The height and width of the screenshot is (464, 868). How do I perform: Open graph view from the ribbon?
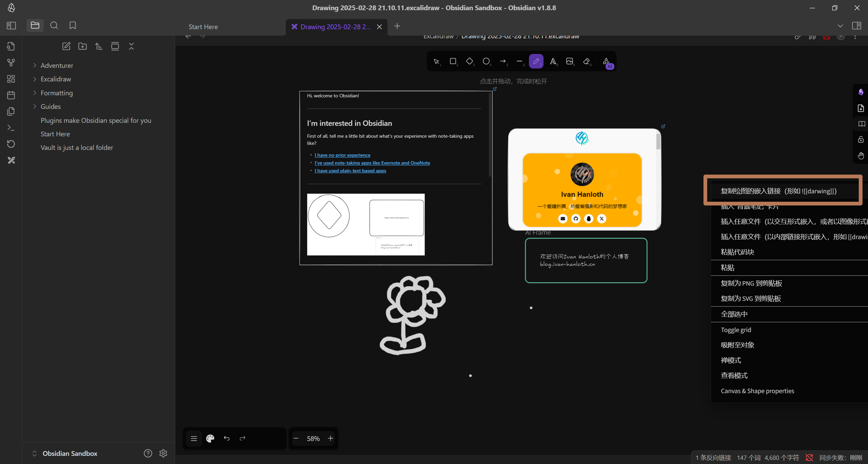point(11,63)
